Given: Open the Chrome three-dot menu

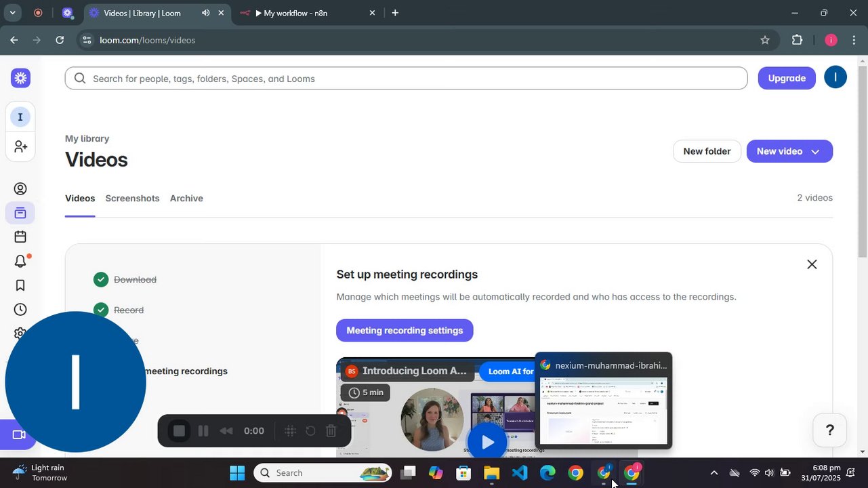Looking at the screenshot, I should (854, 40).
